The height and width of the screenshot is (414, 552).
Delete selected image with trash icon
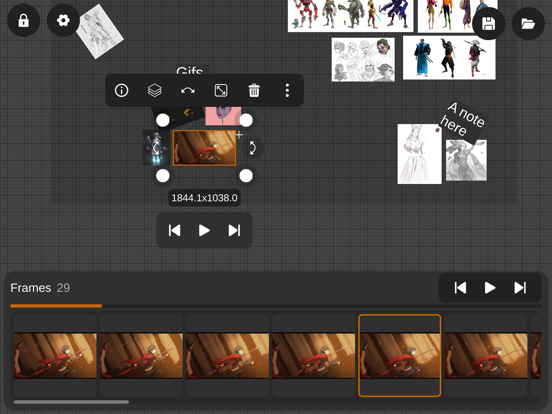(x=254, y=90)
